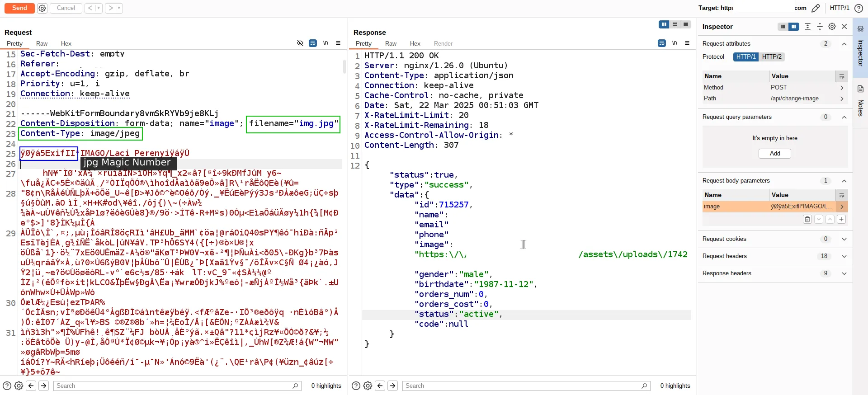Expand the Request cookies section
Viewport: 868px width, 395px height.
(x=844, y=239)
